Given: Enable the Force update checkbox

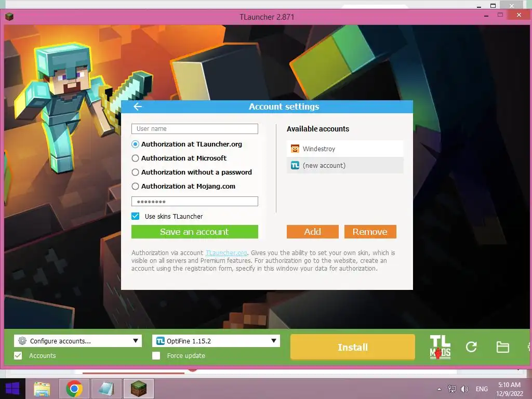Looking at the screenshot, I should pyautogui.click(x=156, y=355).
